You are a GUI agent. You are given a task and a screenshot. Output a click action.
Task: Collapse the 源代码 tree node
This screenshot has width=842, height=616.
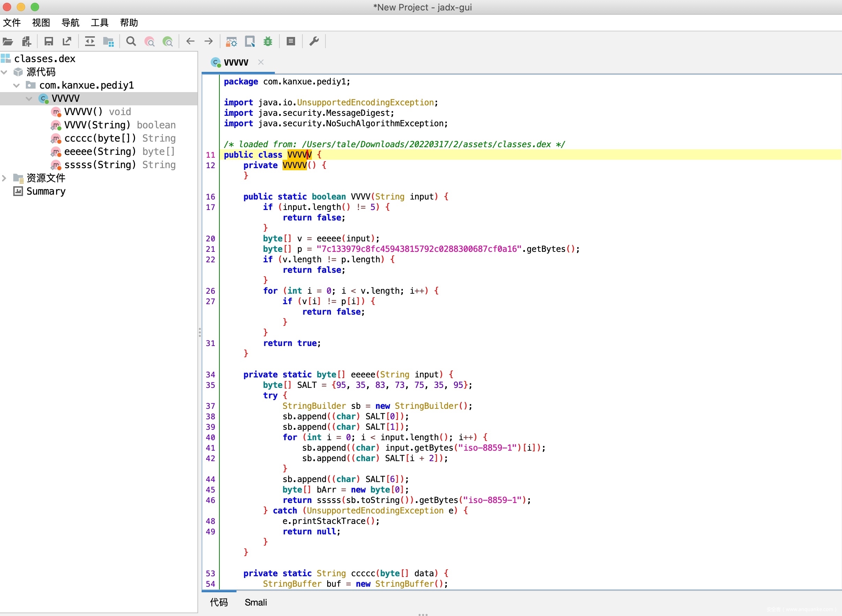pyautogui.click(x=5, y=72)
